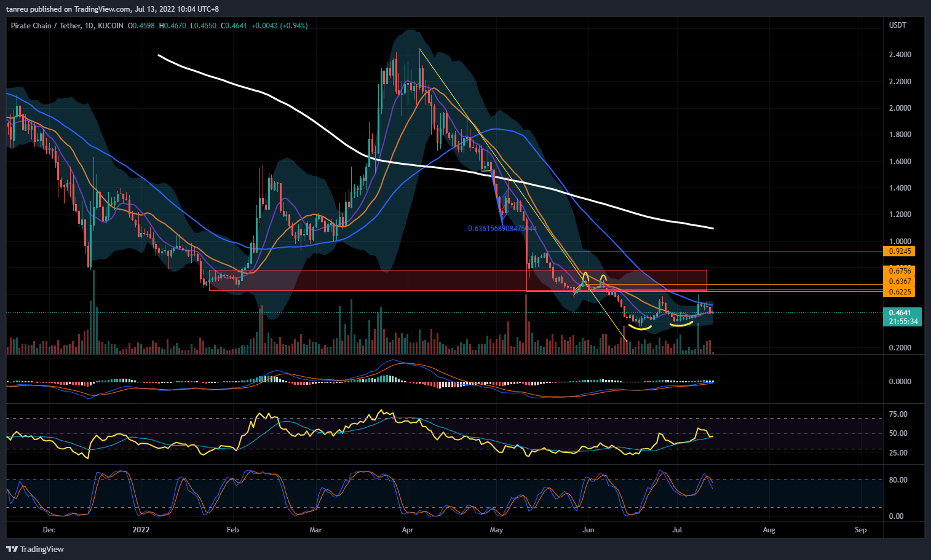Click the USDT currency label

click(x=898, y=25)
